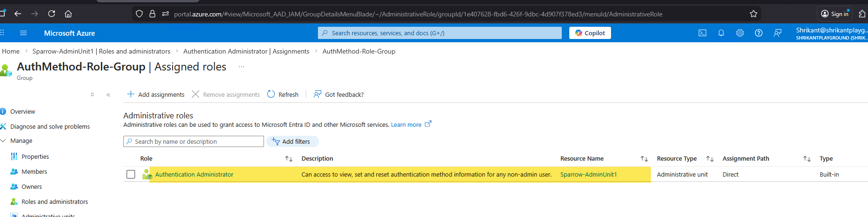Screen dimensions: 868x217
Task: Open Properties in left menu
Action: tap(35, 156)
